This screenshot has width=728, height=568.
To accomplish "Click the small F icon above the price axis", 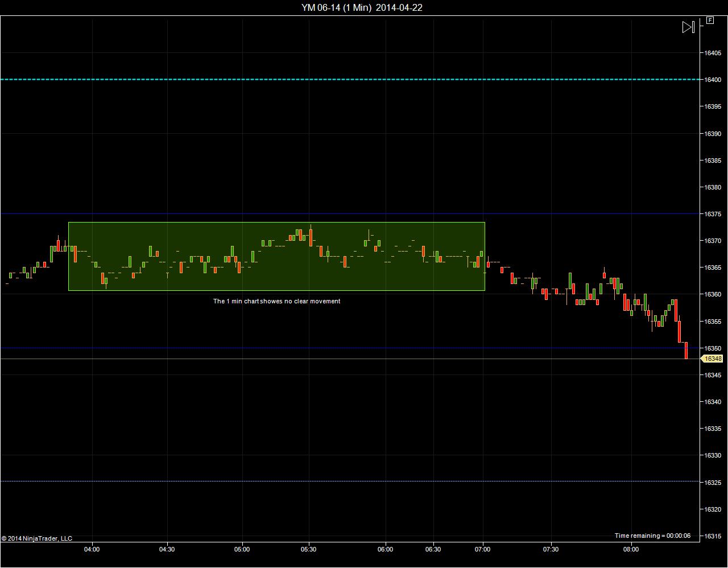I will coord(710,20).
